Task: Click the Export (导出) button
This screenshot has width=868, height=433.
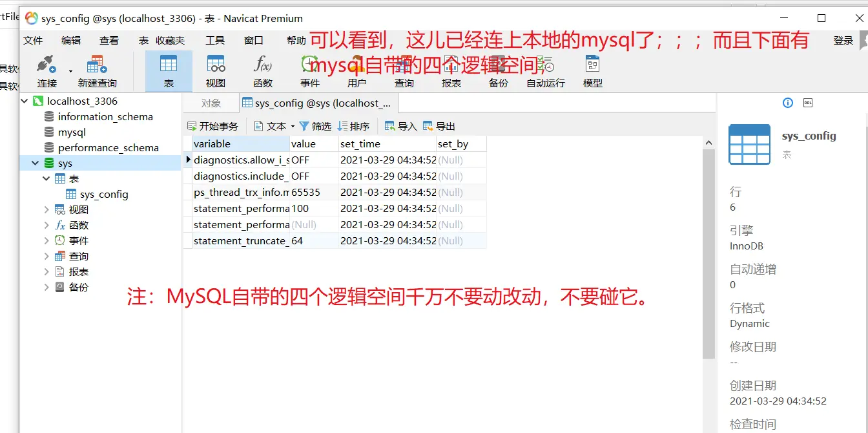Action: pyautogui.click(x=439, y=126)
